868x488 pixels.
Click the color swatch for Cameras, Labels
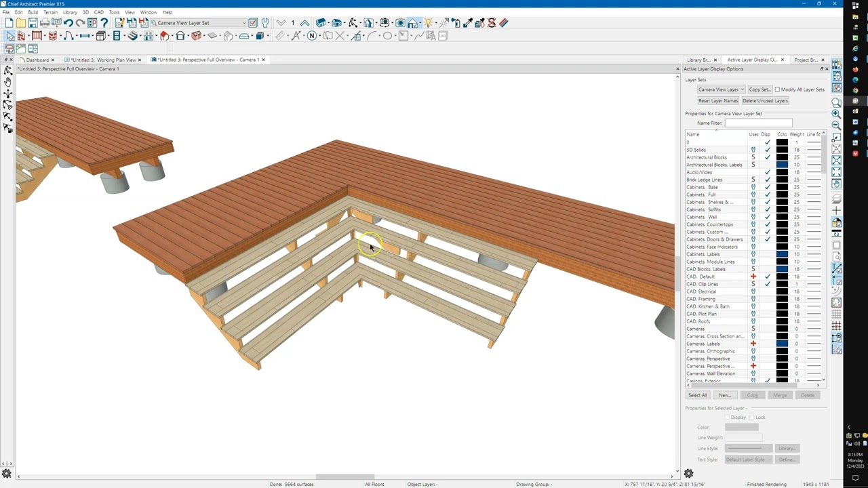tap(782, 344)
